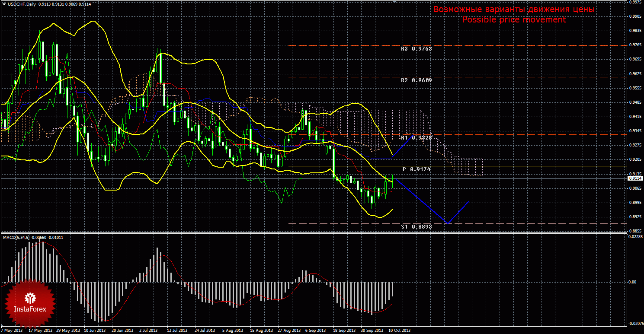The image size is (644, 334).
Task: Select the Russian red heading text
Action: tap(514, 10)
